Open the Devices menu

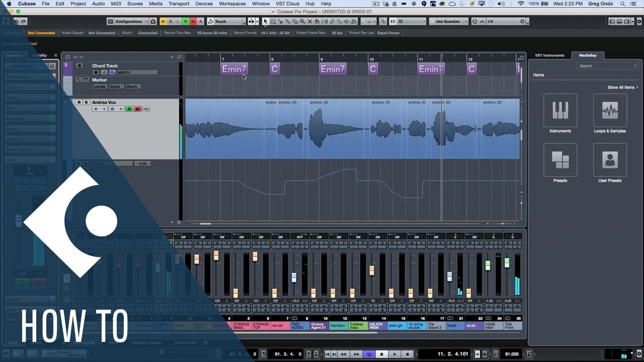point(204,4)
